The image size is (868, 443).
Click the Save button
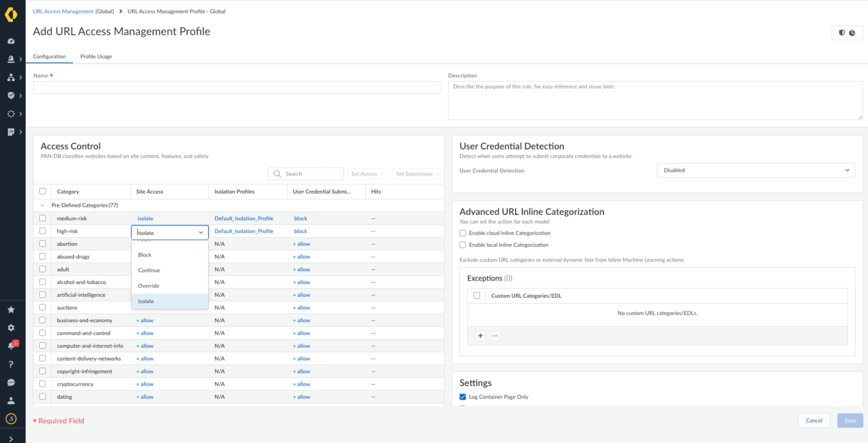coord(850,421)
